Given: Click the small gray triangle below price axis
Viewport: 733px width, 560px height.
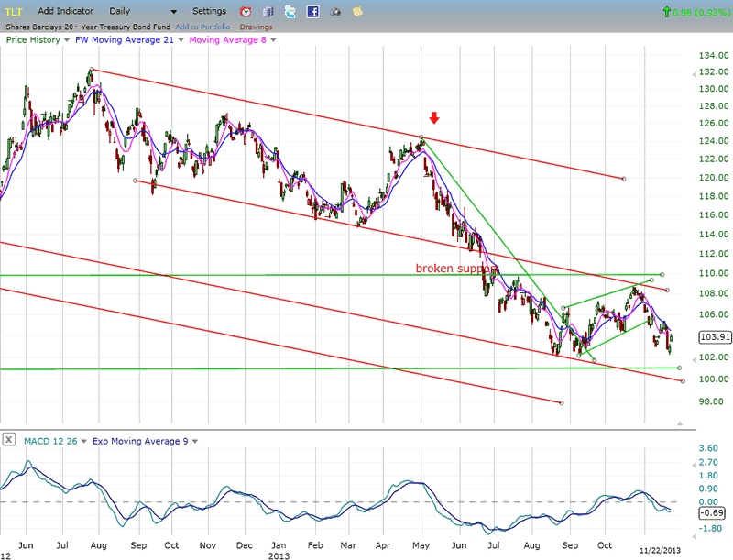Looking at the screenshot, I should pos(679,423).
